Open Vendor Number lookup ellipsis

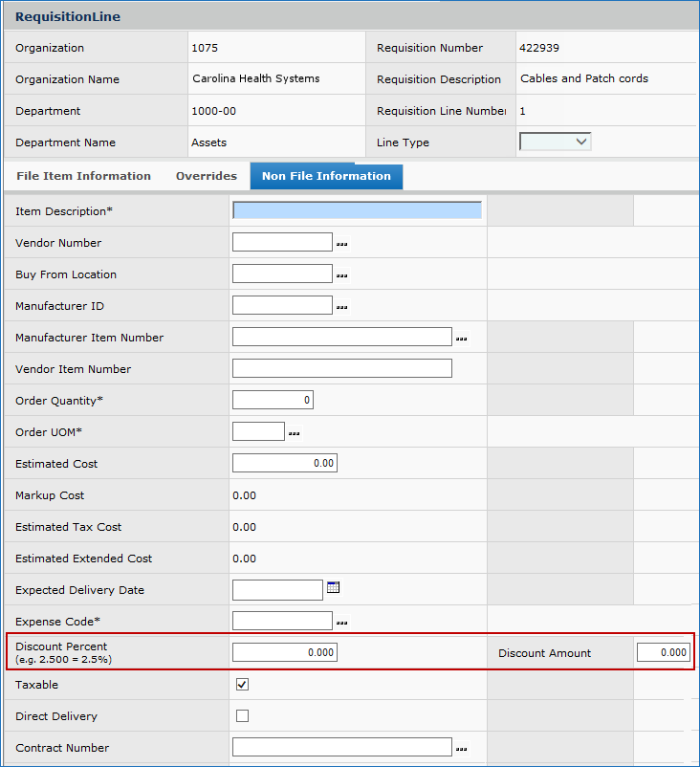coord(342,244)
